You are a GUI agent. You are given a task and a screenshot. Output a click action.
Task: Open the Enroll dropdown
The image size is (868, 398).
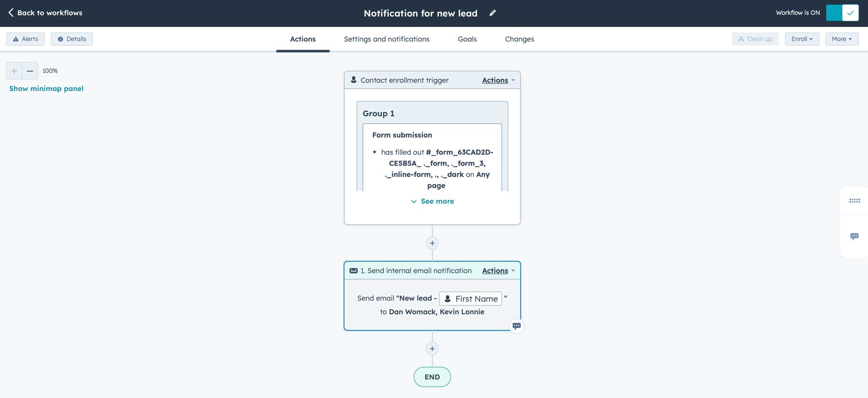(x=801, y=39)
